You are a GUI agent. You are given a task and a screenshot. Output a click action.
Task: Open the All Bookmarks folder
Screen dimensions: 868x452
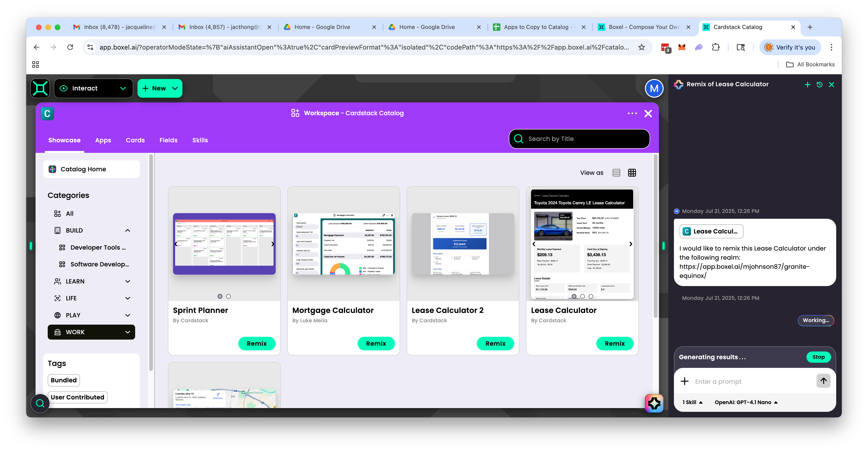point(810,64)
